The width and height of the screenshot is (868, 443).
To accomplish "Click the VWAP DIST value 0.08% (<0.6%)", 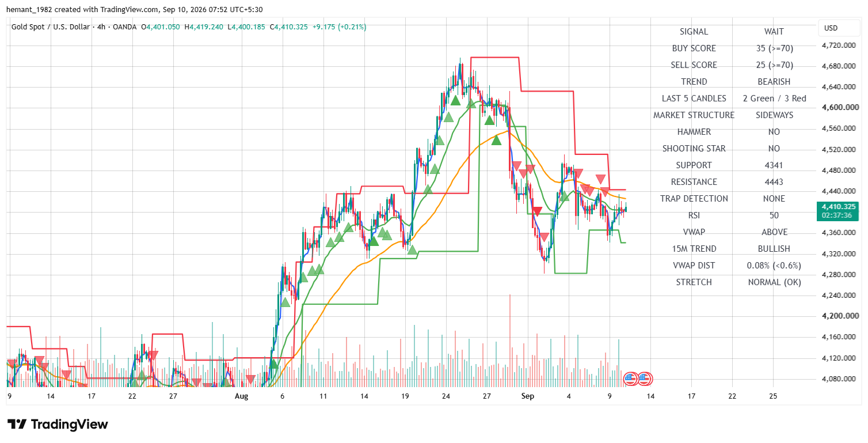I will [774, 266].
